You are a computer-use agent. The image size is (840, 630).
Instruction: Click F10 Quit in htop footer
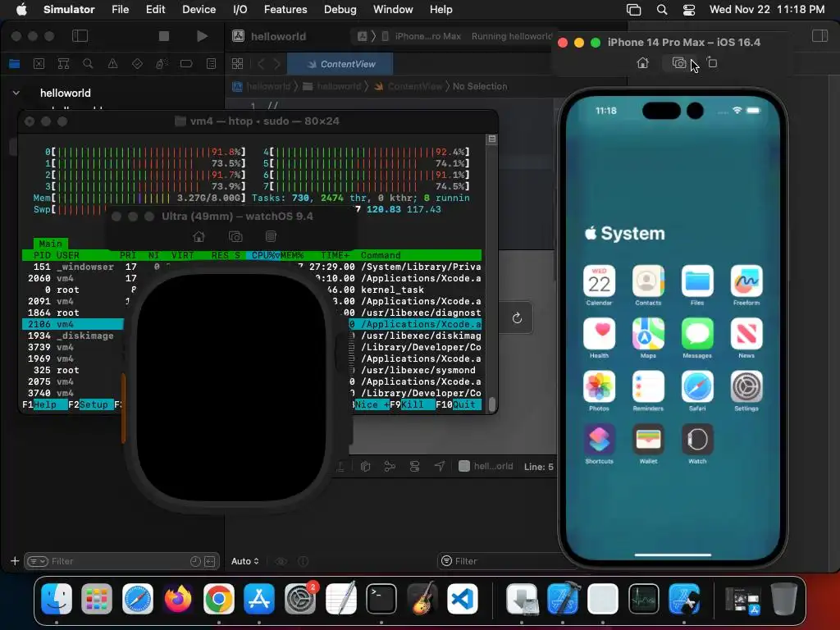point(458,404)
